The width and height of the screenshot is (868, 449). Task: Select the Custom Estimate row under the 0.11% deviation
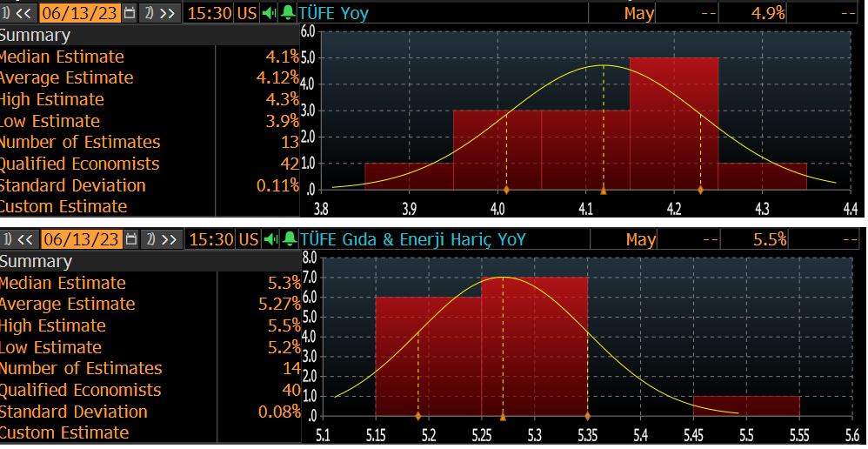[150, 207]
